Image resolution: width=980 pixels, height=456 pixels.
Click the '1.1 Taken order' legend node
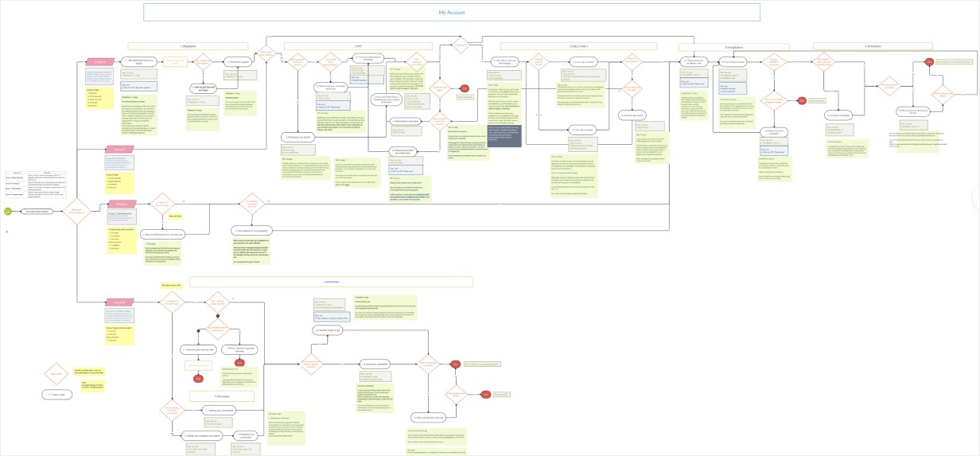click(57, 395)
